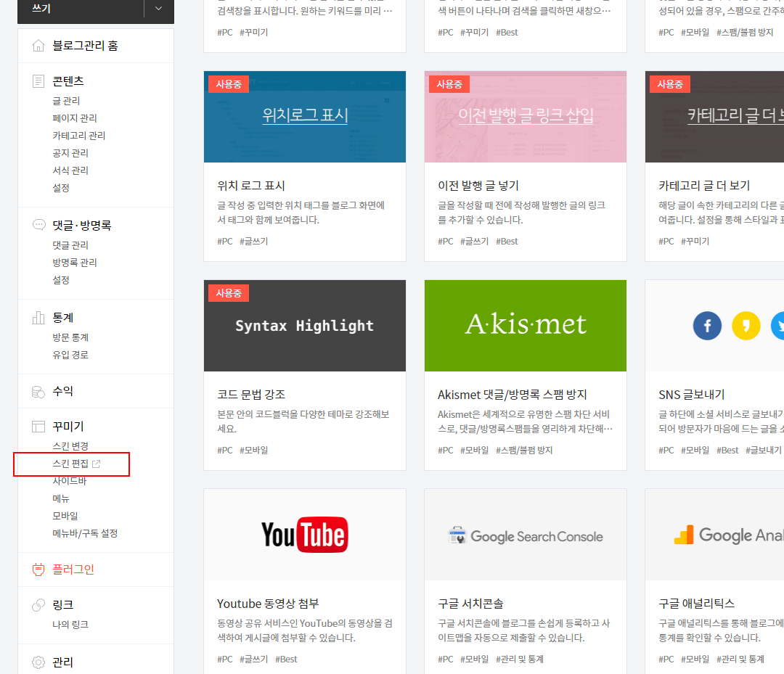784x674 pixels.
Task: Open the SNS 글보내기 plugin title
Action: [x=692, y=395]
